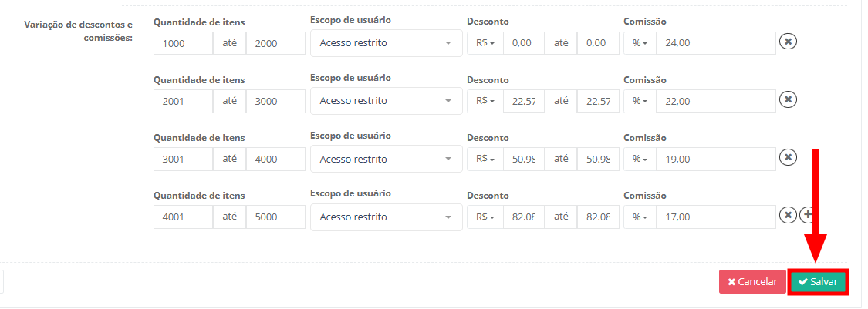Change commission % type in fourth row

tap(640, 217)
